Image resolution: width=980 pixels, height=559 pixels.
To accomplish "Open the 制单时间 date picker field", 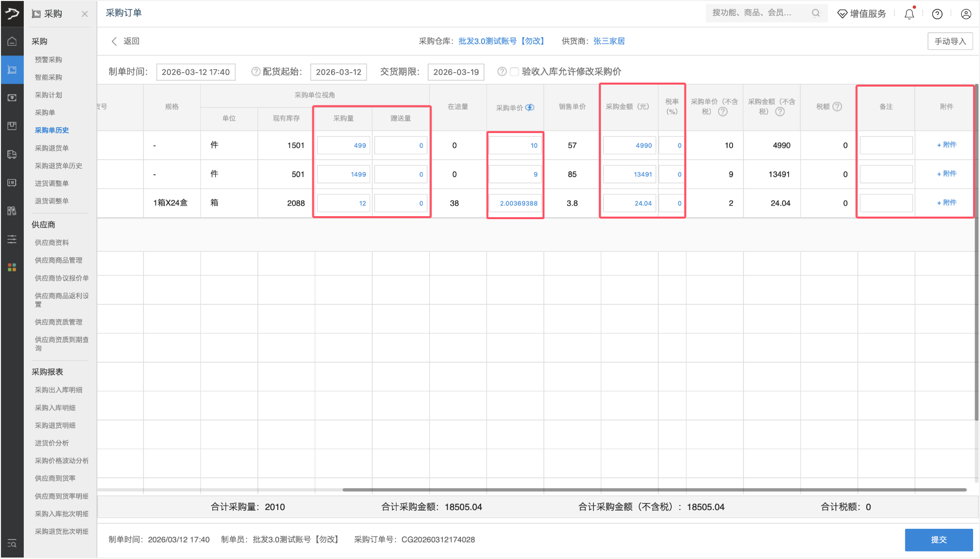I will click(196, 72).
